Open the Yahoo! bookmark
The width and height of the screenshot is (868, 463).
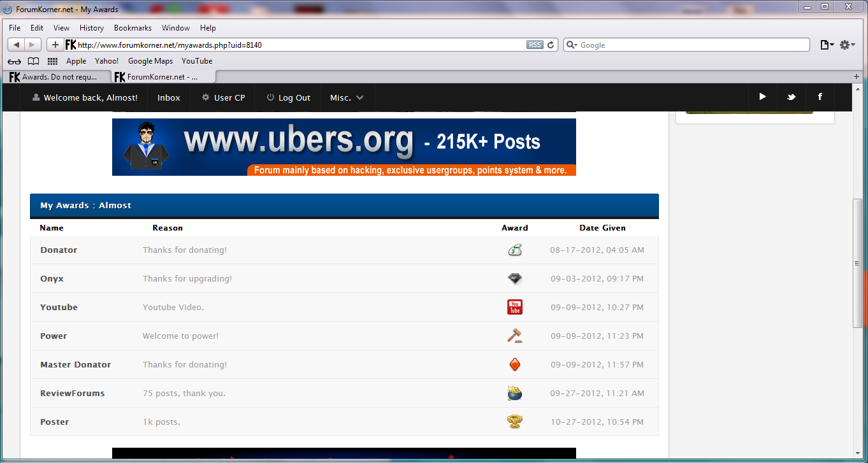107,61
